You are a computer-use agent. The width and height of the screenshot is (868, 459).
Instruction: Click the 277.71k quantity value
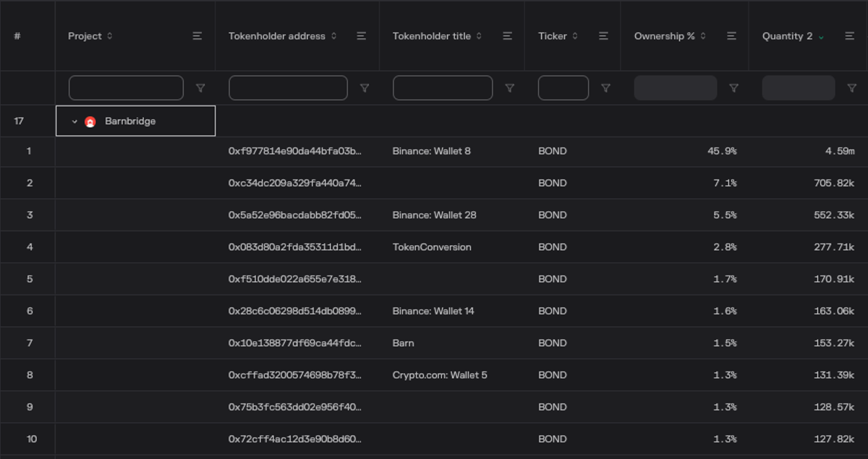(834, 247)
